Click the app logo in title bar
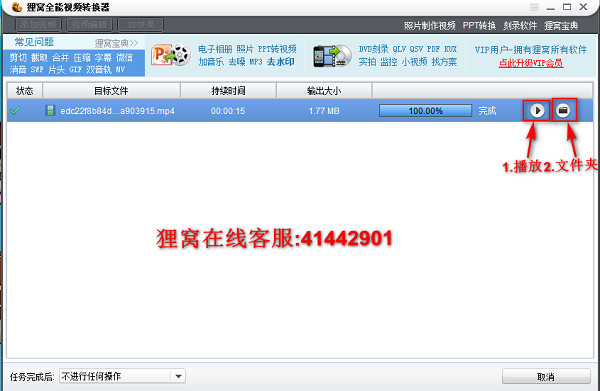The width and height of the screenshot is (600, 391). tap(17, 7)
